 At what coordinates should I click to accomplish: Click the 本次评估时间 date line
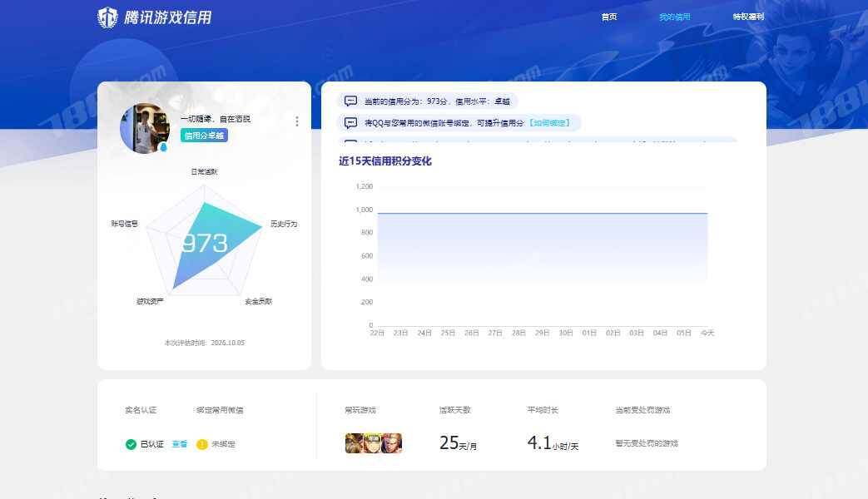(204, 343)
